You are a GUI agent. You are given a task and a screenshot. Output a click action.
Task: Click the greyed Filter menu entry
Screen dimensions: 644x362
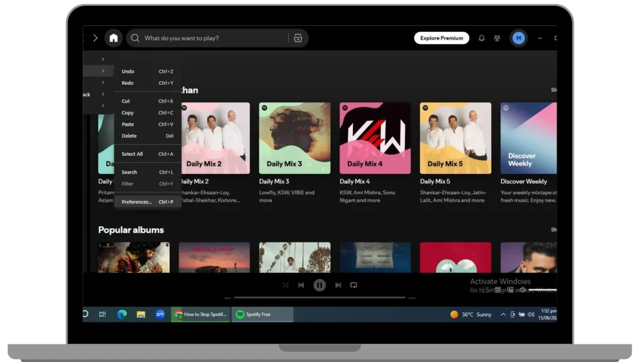[x=147, y=184]
